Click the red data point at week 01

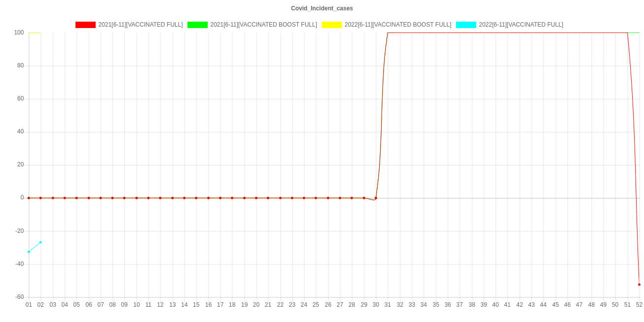click(29, 198)
